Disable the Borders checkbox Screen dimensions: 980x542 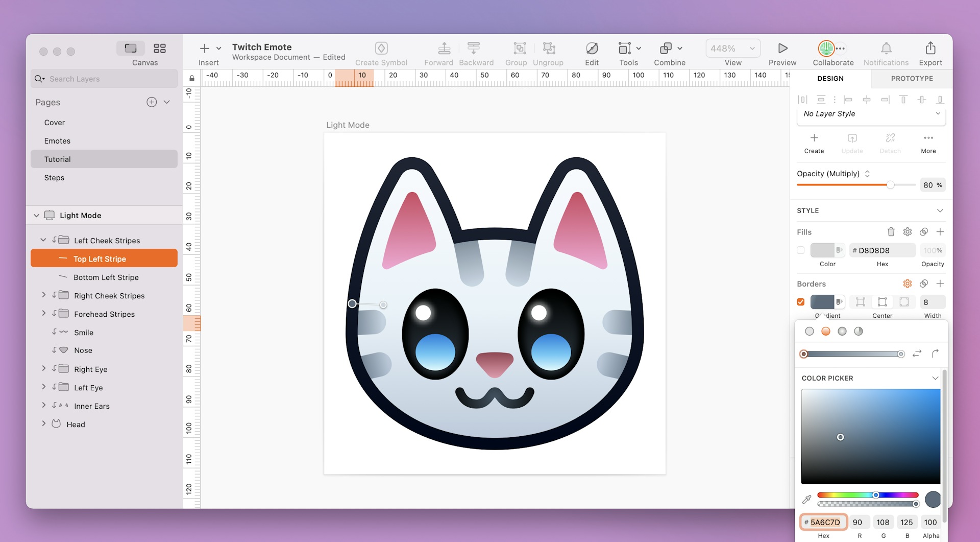point(801,302)
